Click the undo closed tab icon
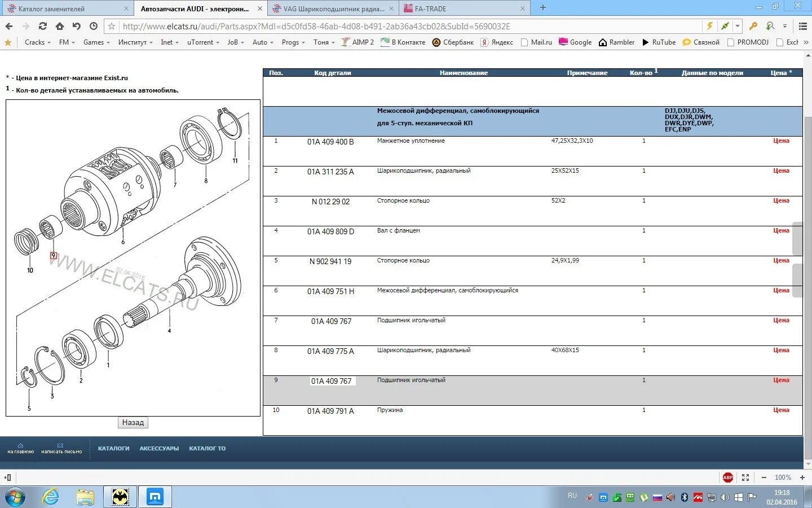 [77, 26]
